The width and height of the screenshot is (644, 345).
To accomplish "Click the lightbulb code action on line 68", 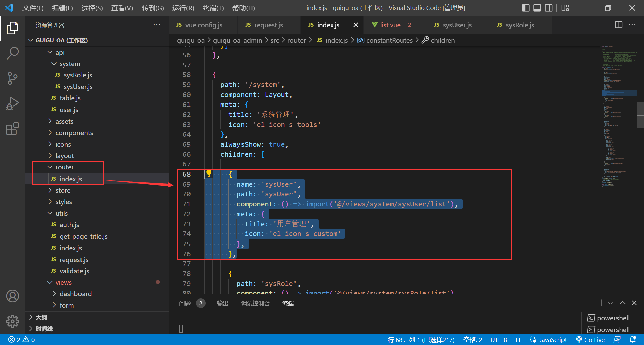I will pos(209,174).
